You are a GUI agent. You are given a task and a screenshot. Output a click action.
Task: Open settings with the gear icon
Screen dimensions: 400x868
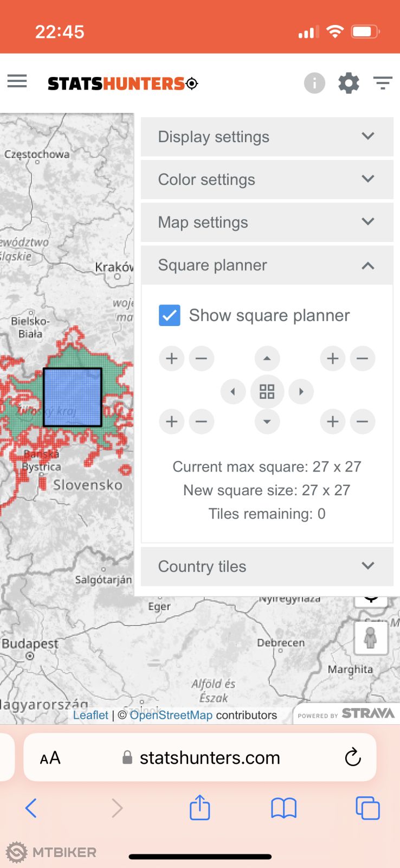click(349, 83)
